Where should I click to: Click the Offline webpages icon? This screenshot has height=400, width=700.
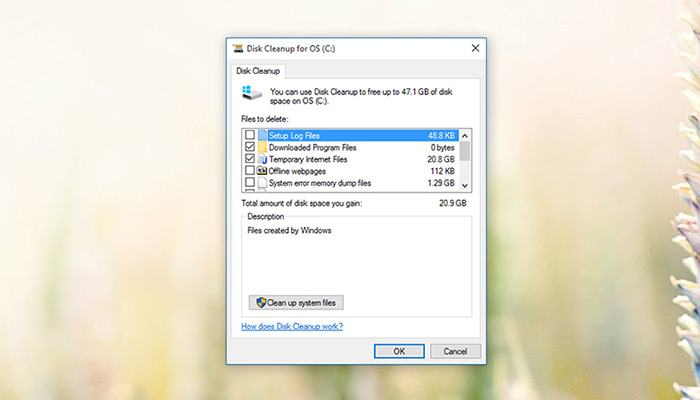[262, 171]
